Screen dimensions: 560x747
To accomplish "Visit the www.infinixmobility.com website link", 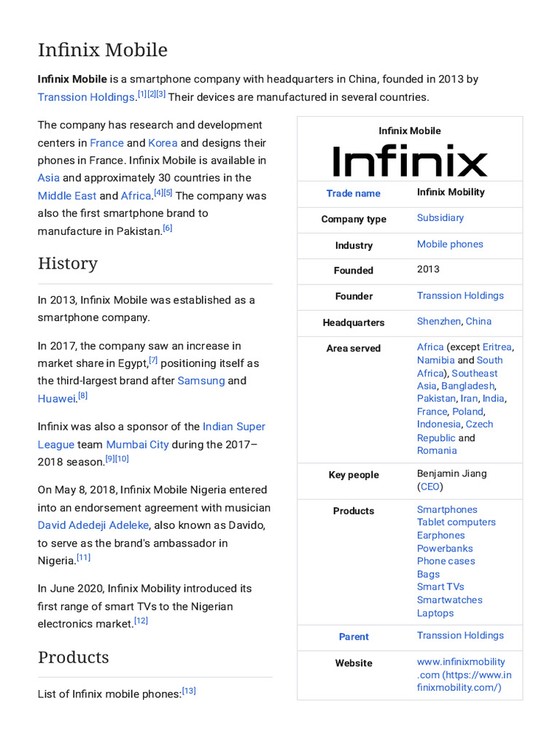I will pyautogui.click(x=464, y=675).
